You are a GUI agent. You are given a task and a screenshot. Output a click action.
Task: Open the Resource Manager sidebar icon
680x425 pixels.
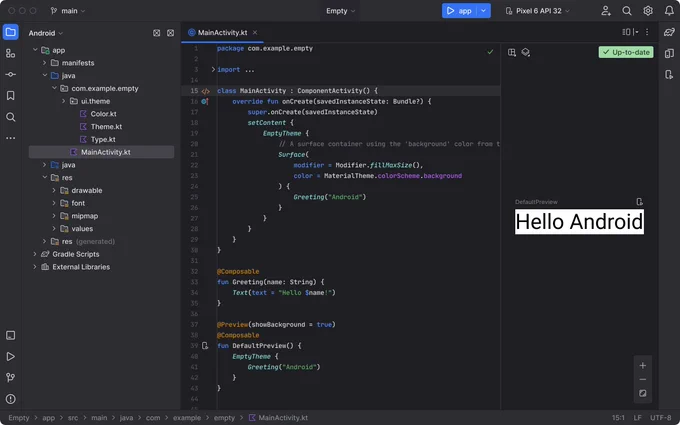pyautogui.click(x=10, y=53)
